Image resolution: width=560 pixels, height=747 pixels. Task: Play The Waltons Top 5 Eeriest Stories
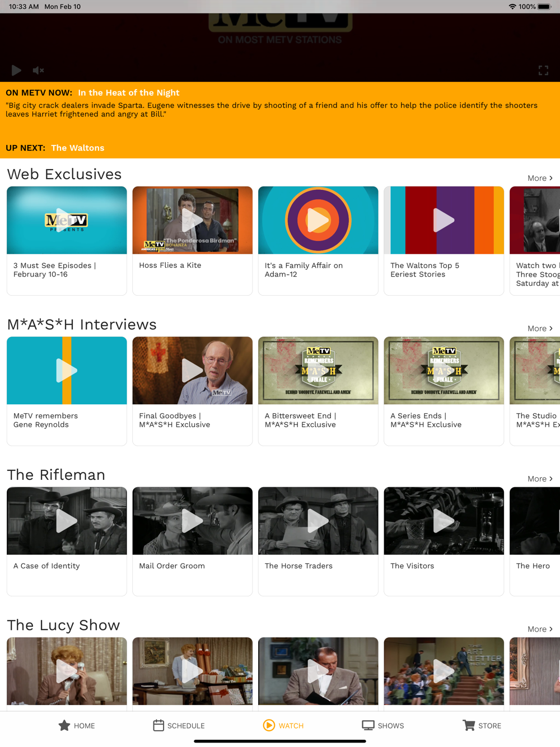(x=444, y=220)
